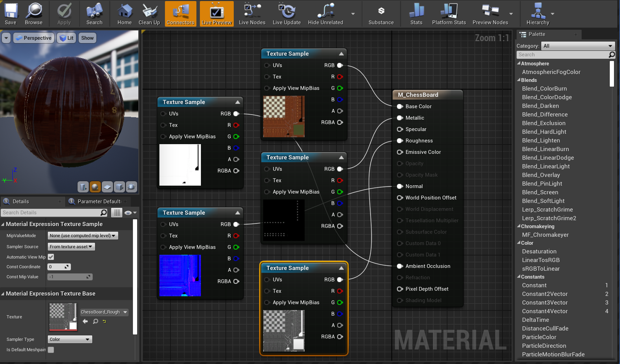Open the viewport Show menu
This screenshot has height=364, width=620.
(x=87, y=38)
